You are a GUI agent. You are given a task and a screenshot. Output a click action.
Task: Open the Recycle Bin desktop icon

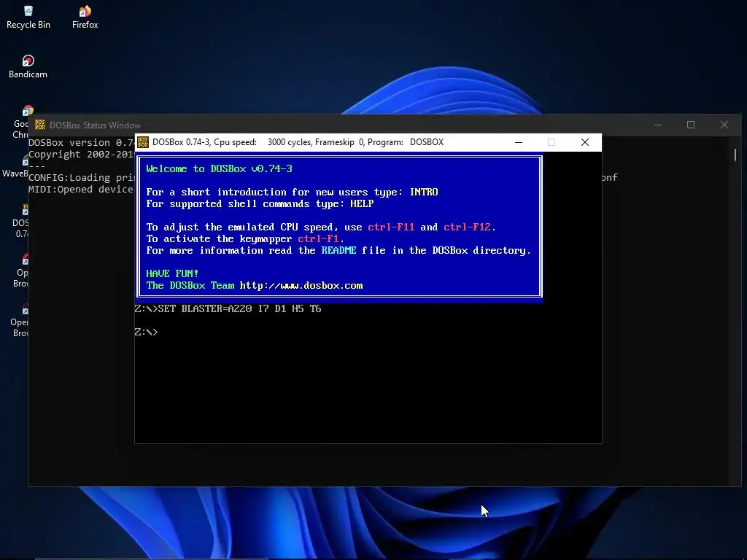click(x=28, y=17)
